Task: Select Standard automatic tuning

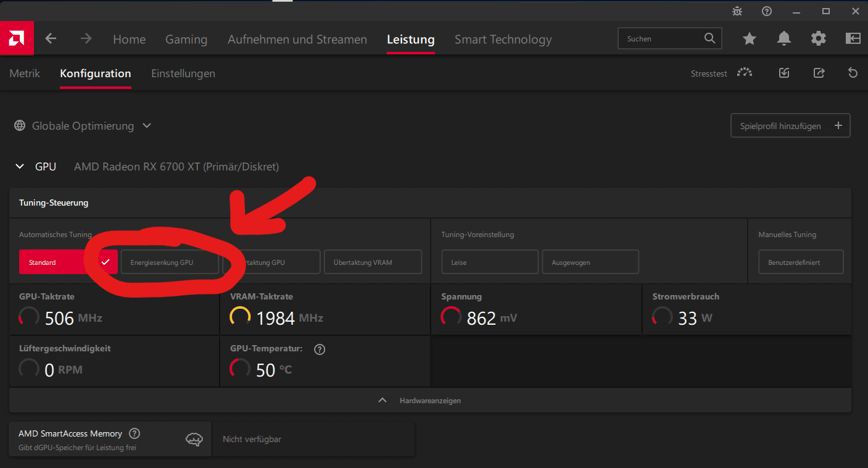Action: tap(68, 262)
